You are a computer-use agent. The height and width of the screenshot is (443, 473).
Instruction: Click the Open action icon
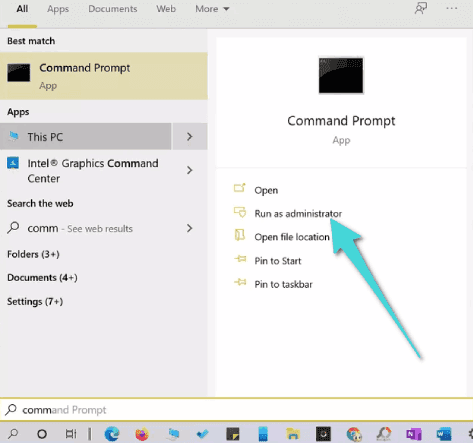click(240, 188)
